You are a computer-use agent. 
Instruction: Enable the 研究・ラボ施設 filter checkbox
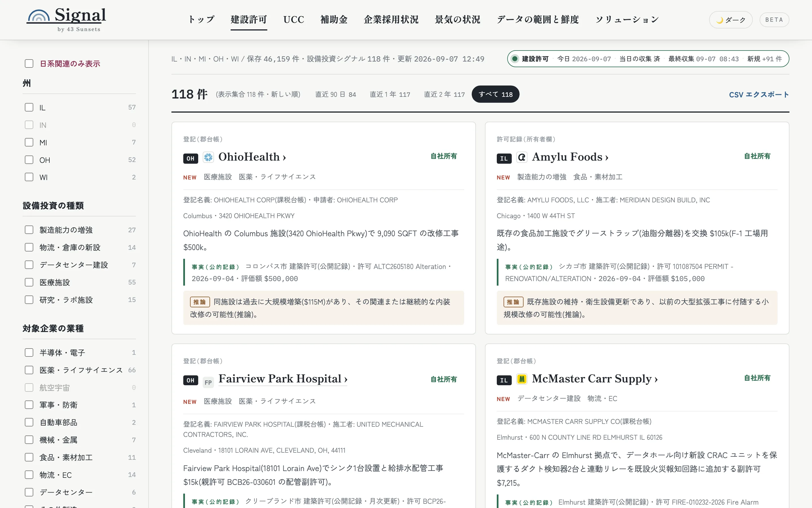click(29, 300)
